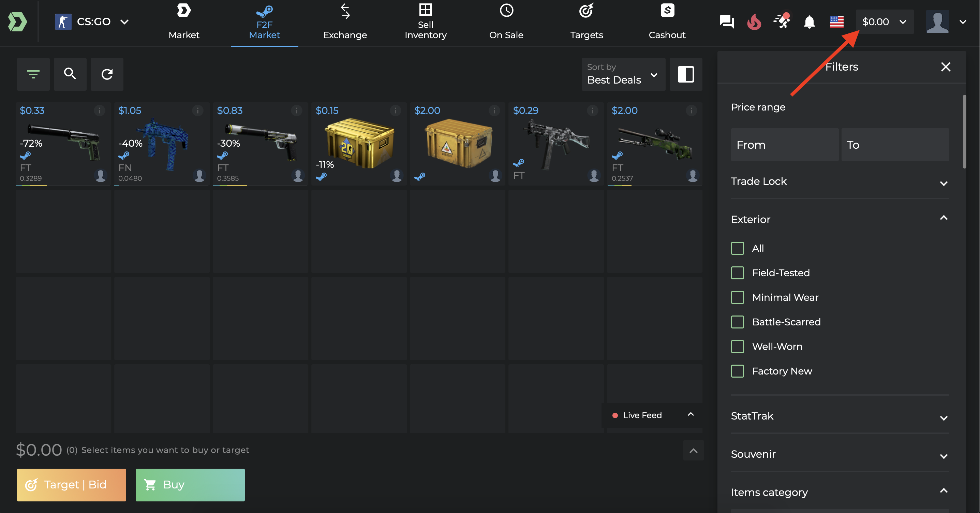Click the US flag language icon
980x513 pixels.
pos(836,22)
